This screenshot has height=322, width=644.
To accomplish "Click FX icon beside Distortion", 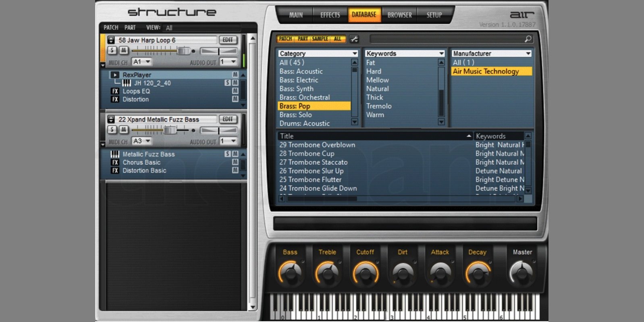I will pos(115,100).
